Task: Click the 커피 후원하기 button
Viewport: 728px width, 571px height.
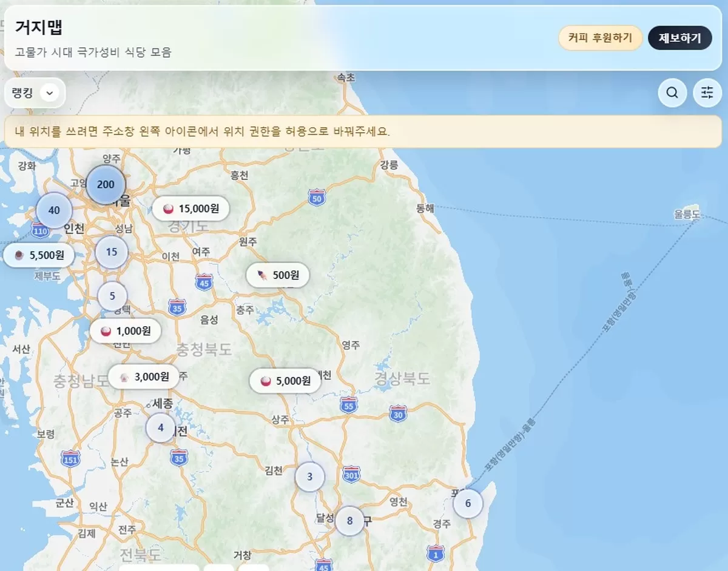Action: (x=599, y=38)
